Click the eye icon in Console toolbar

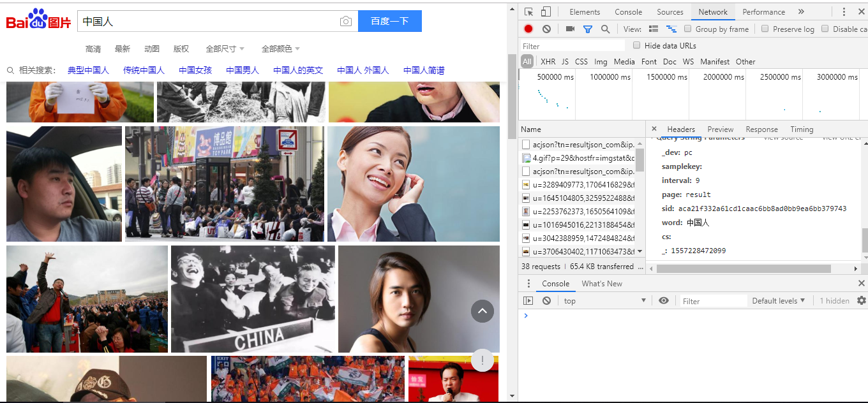(664, 300)
